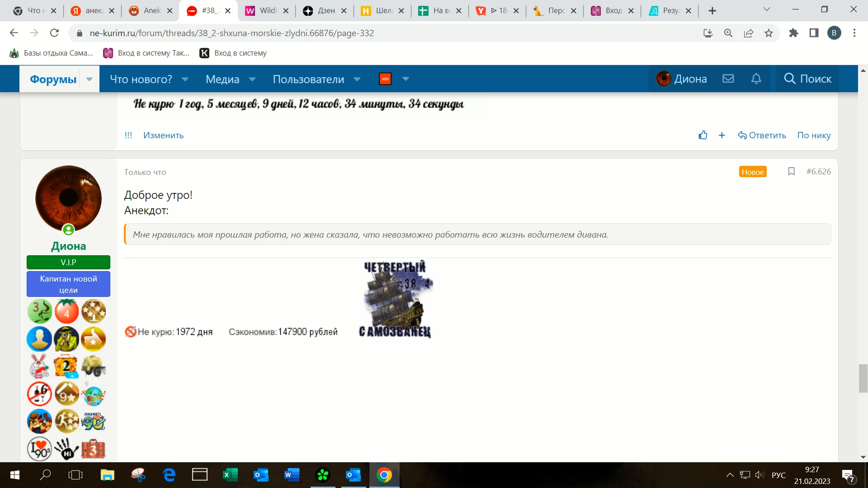Like the post with thumbs-up icon
This screenshot has width=868, height=488.
[x=703, y=135]
